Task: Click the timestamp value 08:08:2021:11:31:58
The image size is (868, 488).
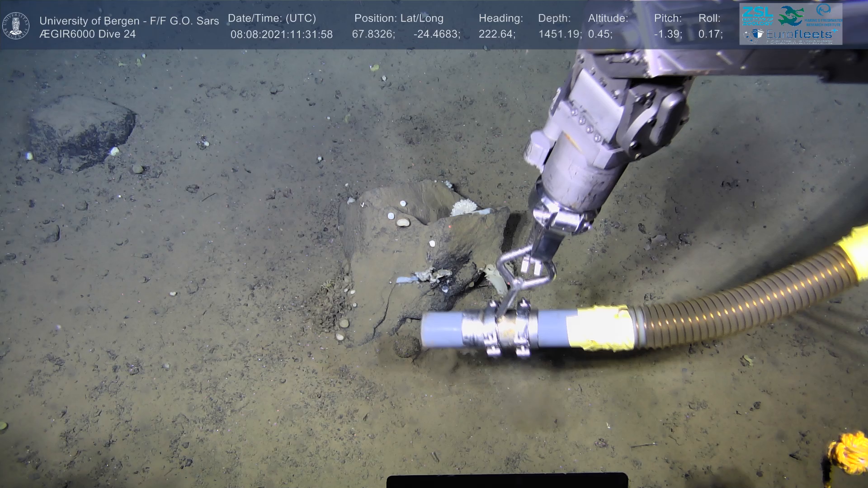Action: click(x=281, y=34)
